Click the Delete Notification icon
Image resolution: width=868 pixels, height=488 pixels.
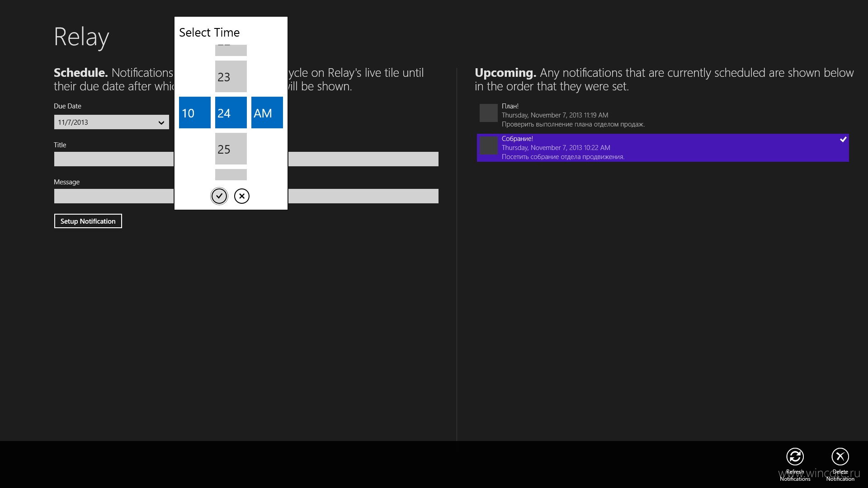840,457
